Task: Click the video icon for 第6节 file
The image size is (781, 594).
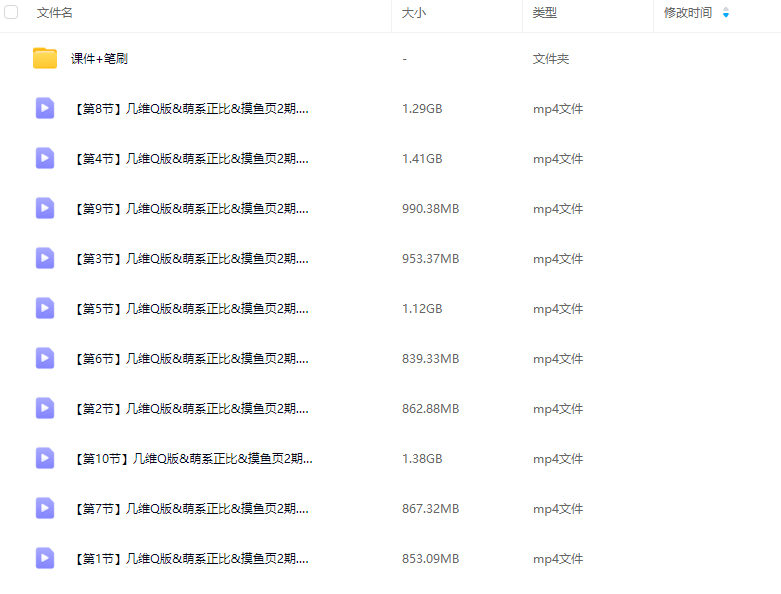Action: coord(45,358)
